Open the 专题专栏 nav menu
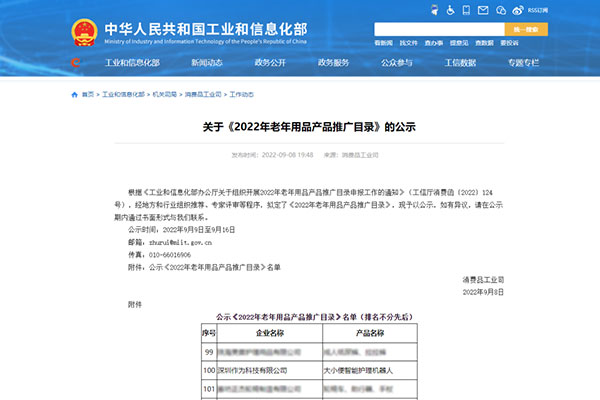This screenshot has width=600, height=400. click(523, 63)
